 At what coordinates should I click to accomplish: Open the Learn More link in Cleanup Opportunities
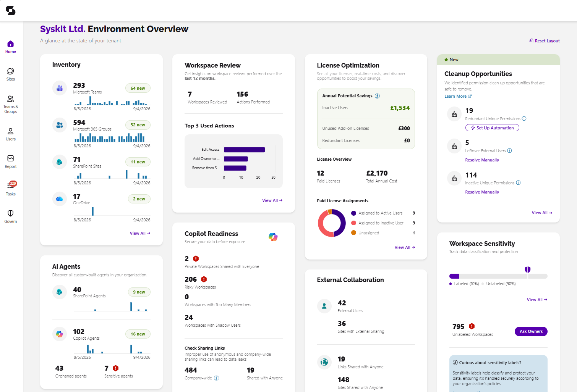click(458, 96)
